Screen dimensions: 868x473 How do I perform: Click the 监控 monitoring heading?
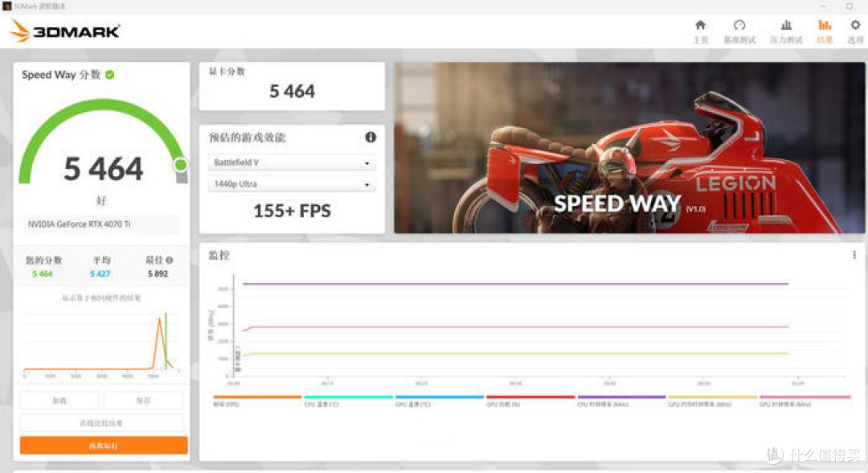[219, 255]
